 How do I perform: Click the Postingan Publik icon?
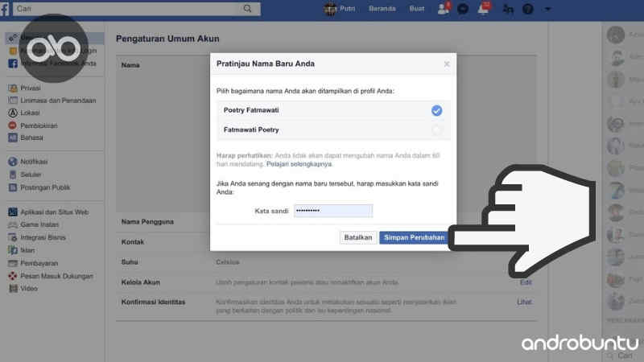pos(13,187)
